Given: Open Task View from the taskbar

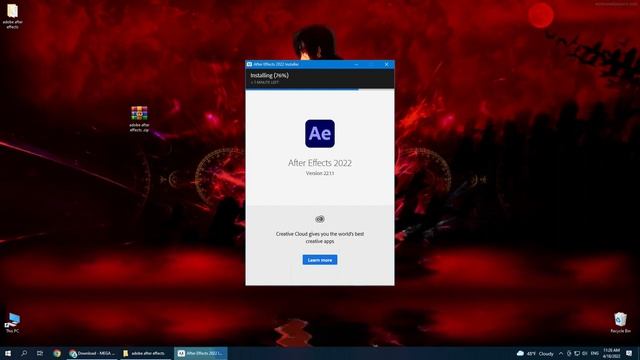Looking at the screenshot, I should pyautogui.click(x=40, y=353).
